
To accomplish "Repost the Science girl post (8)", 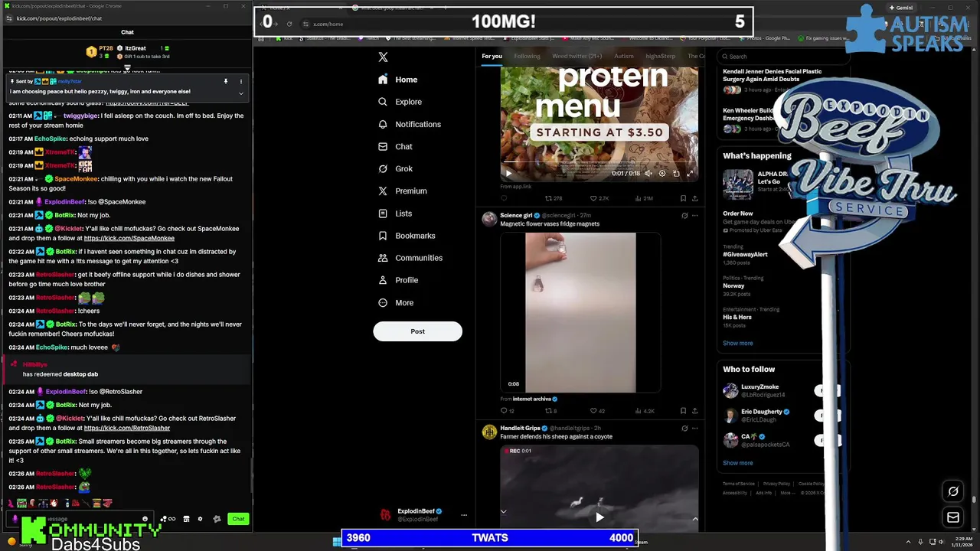I will point(550,411).
